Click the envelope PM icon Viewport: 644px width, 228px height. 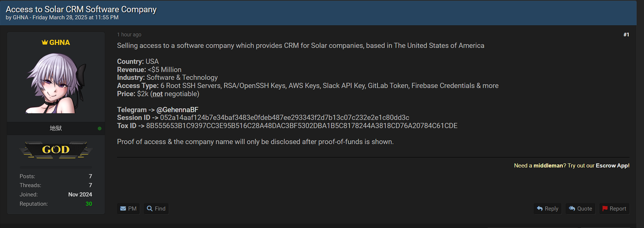(123, 209)
